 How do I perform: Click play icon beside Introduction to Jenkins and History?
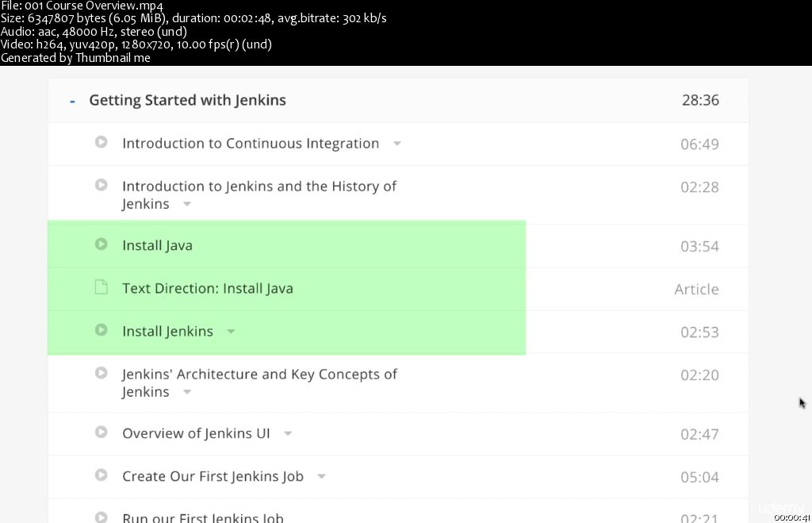[x=101, y=185]
